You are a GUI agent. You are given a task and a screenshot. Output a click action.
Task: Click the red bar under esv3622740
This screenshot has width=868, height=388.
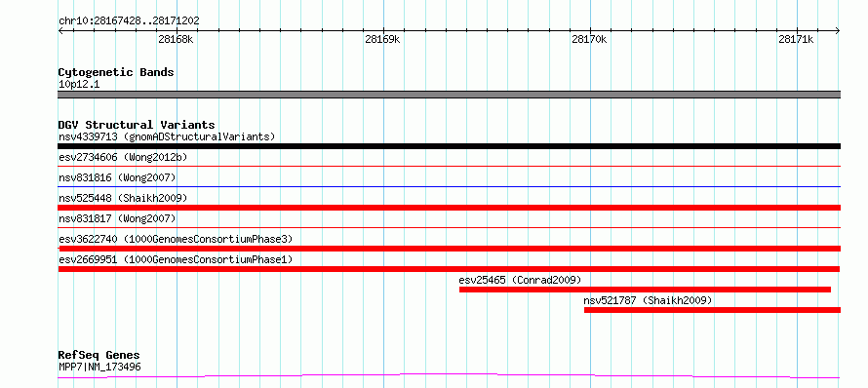pyautogui.click(x=449, y=249)
